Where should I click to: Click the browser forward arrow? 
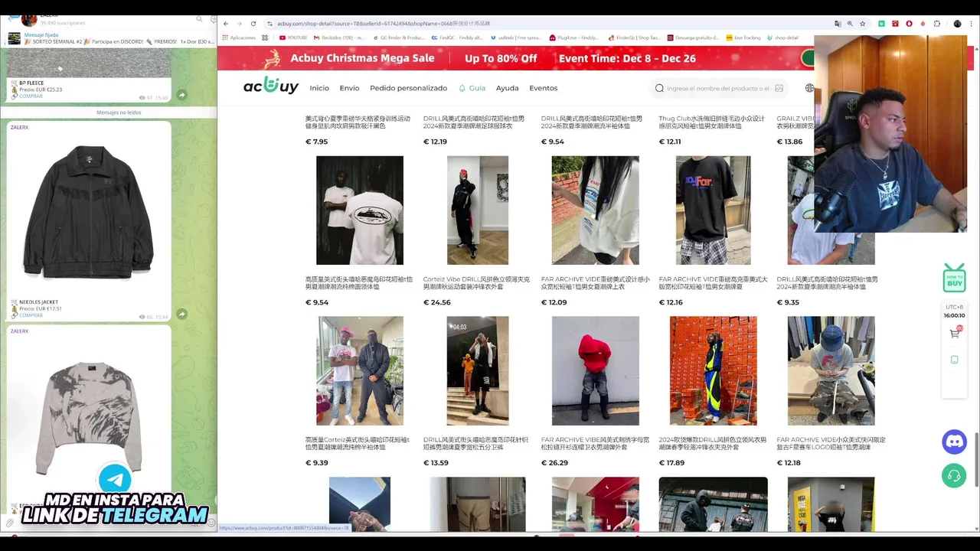coord(239,24)
